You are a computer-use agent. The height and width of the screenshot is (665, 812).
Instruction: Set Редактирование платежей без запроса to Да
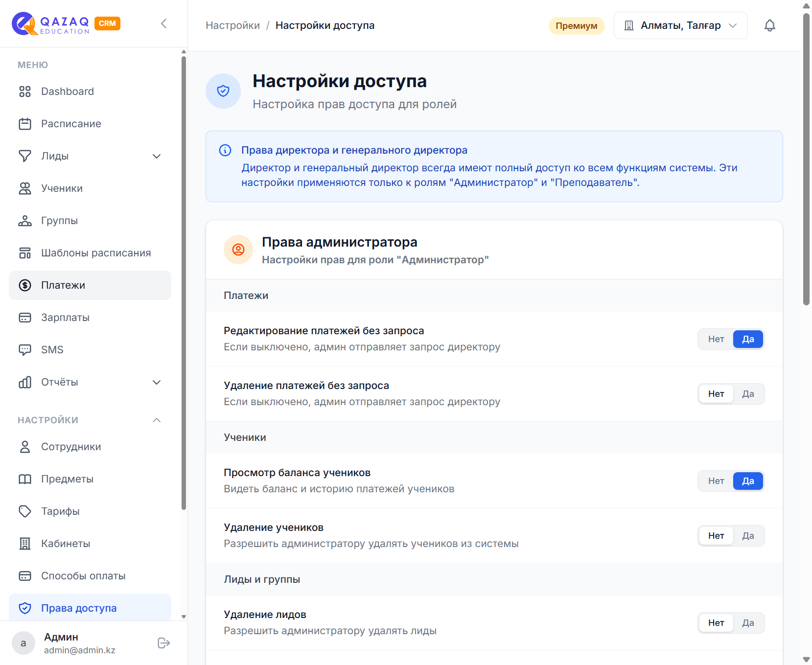coord(748,339)
